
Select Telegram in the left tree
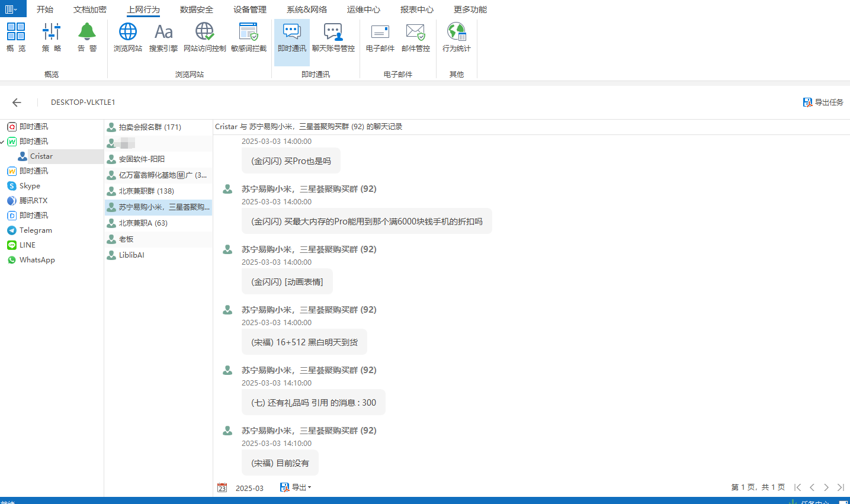point(36,230)
